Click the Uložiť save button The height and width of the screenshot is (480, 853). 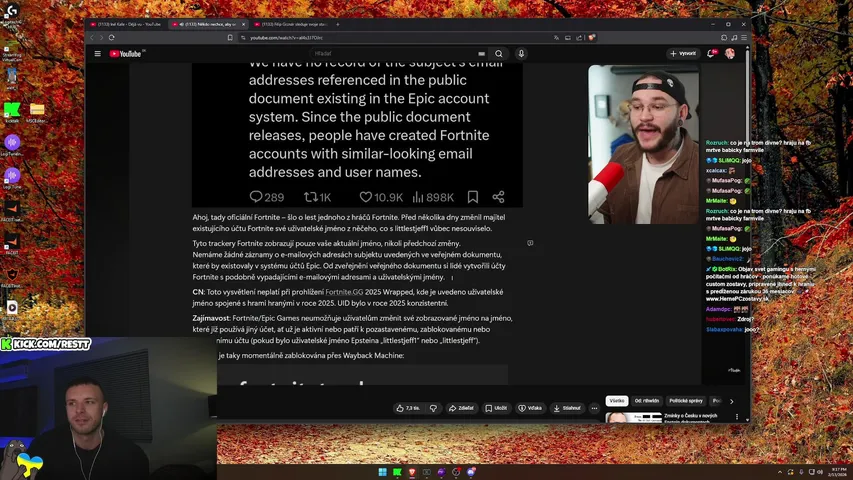point(496,408)
